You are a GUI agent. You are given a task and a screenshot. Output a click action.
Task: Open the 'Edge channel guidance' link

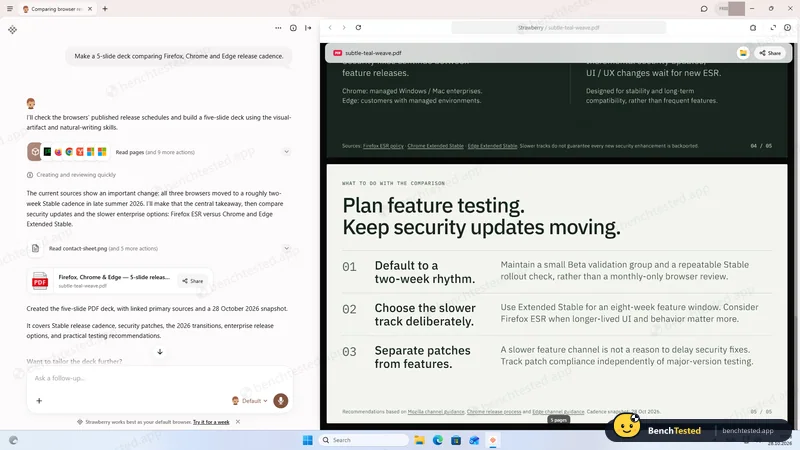pyautogui.click(x=558, y=412)
